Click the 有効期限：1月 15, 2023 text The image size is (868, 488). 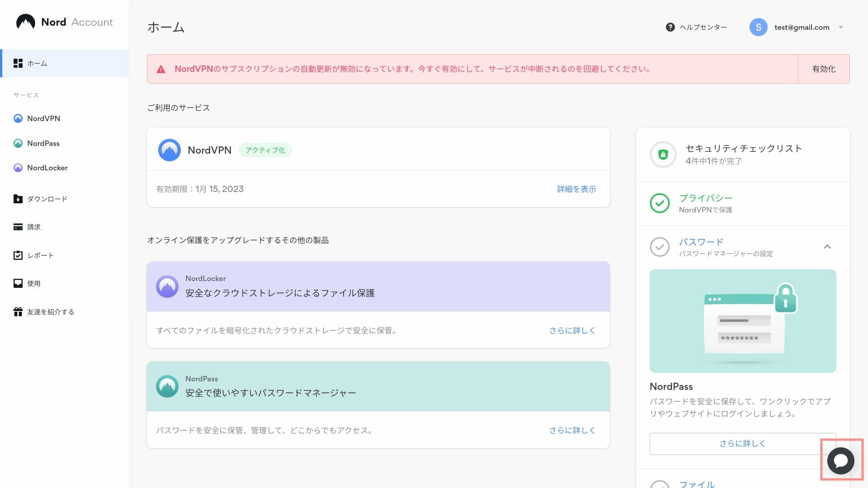point(200,189)
